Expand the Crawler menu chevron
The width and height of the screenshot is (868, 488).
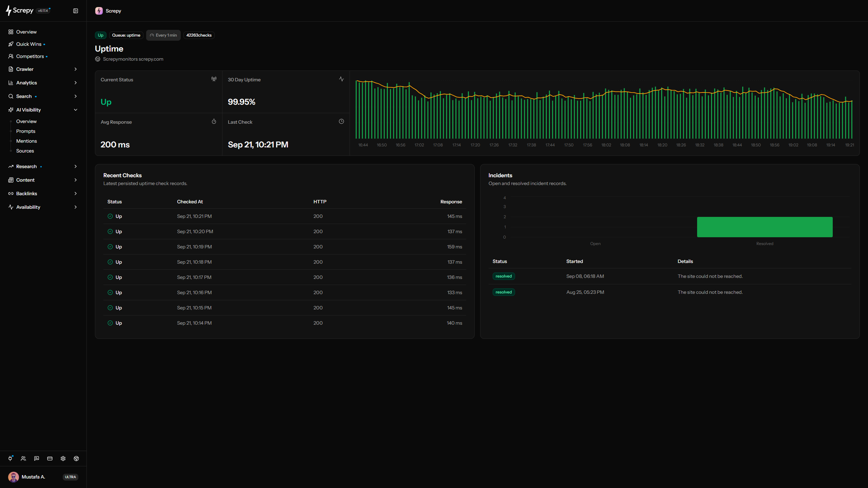pos(76,69)
